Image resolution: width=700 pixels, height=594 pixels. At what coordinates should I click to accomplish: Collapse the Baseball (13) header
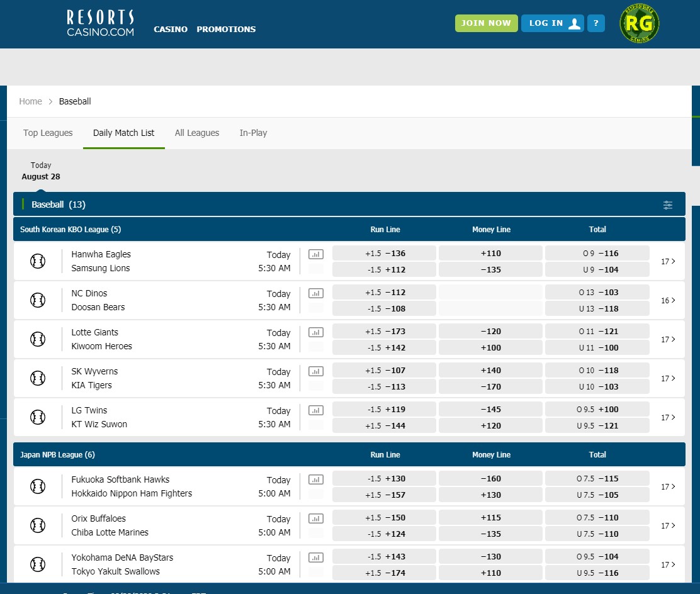349,205
